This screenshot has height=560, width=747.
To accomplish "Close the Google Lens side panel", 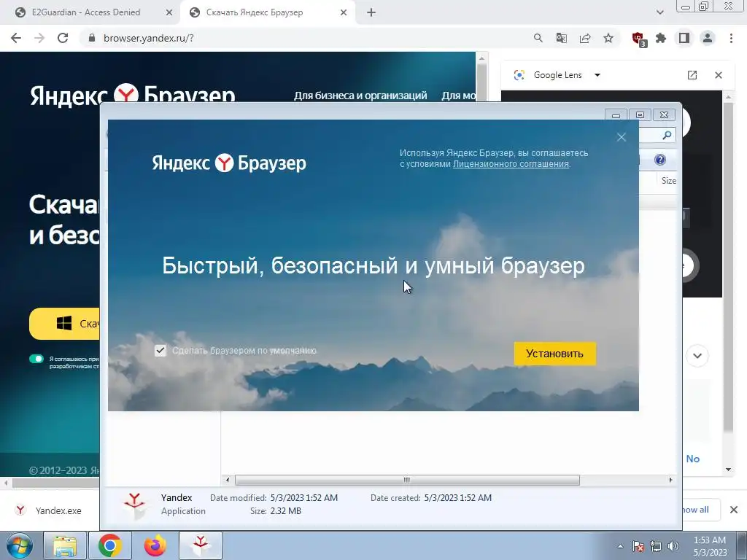I will click(719, 75).
